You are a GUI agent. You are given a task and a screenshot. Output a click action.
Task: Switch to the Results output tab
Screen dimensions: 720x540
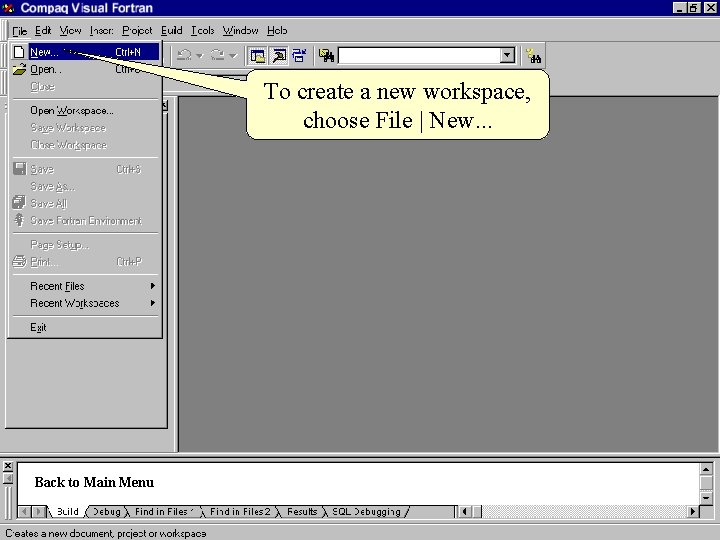[x=302, y=512]
